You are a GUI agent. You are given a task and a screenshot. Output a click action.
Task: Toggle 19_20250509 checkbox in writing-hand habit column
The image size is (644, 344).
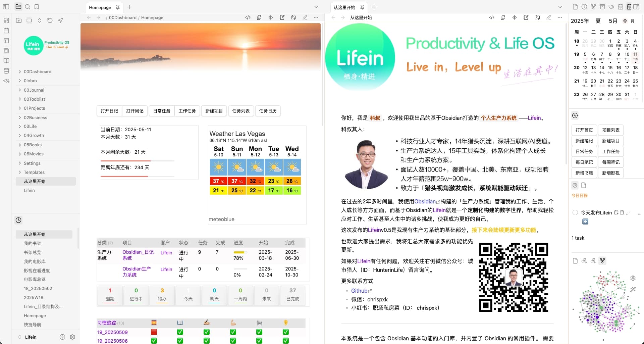point(207,332)
